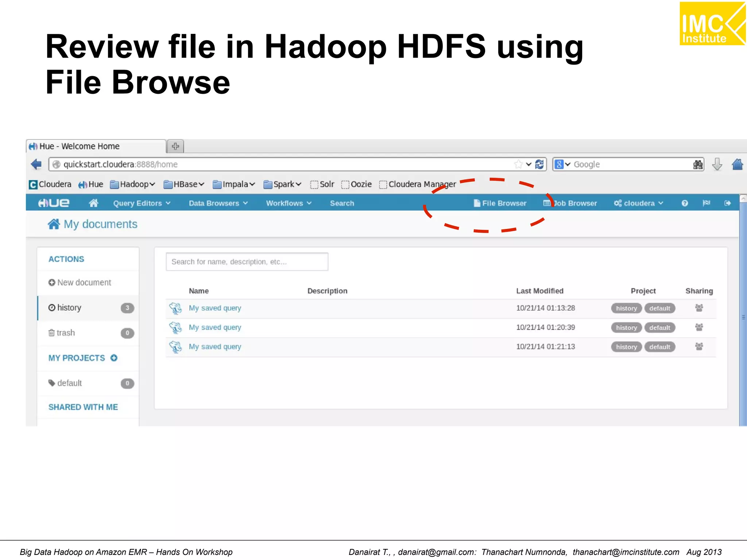The height and width of the screenshot is (560, 747).
Task: Click default tag on third query row
Action: [x=659, y=347]
